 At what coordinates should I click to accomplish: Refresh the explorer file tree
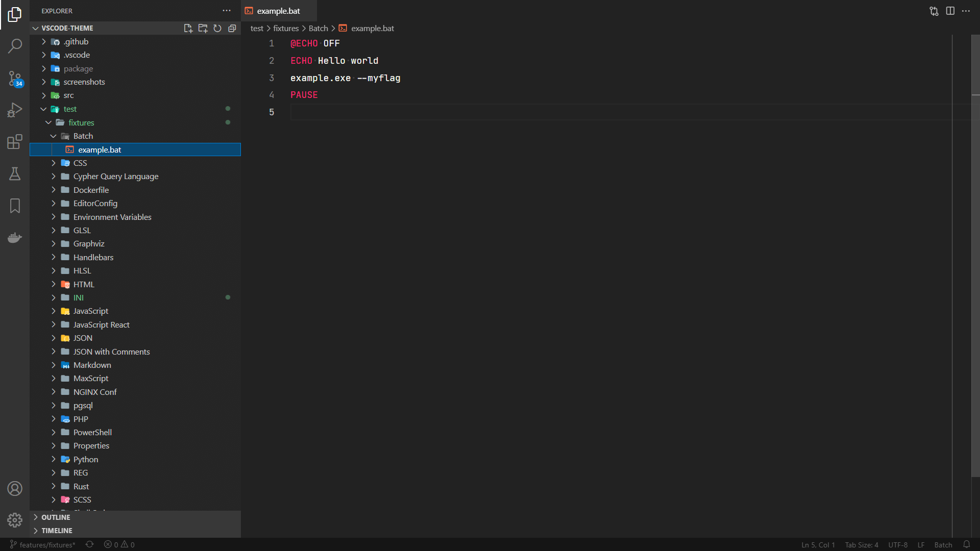pyautogui.click(x=217, y=28)
